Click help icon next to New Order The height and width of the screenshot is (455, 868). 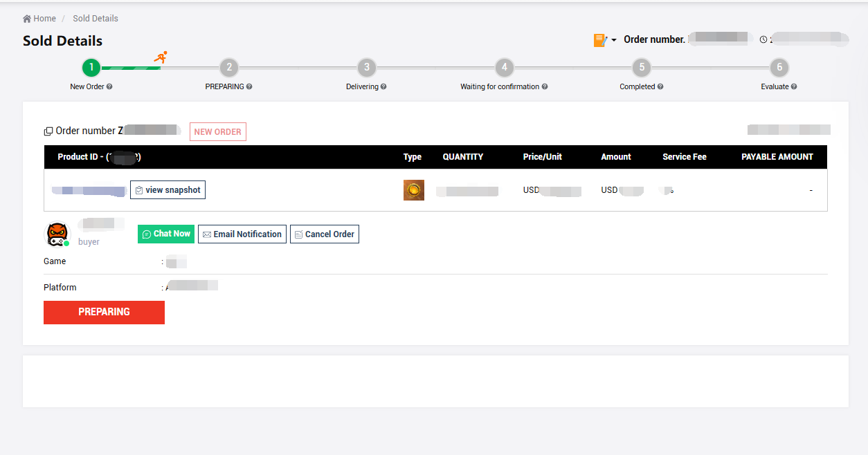tap(109, 87)
